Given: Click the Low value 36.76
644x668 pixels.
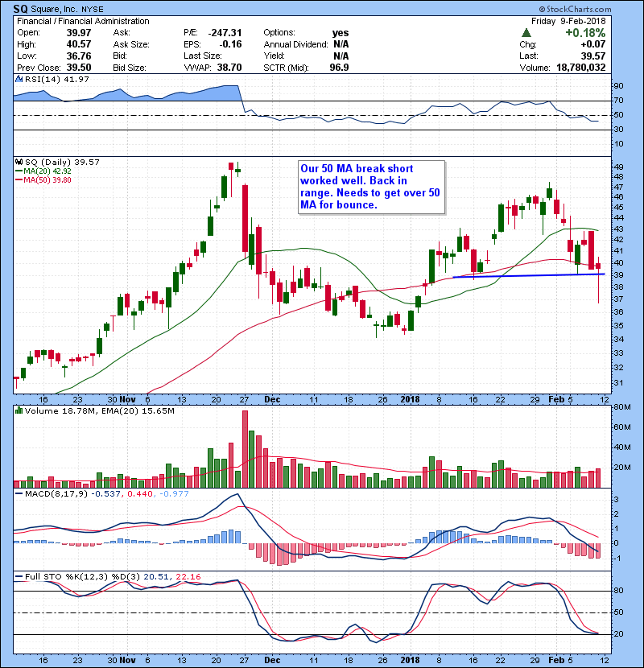Looking at the screenshot, I should tap(79, 56).
